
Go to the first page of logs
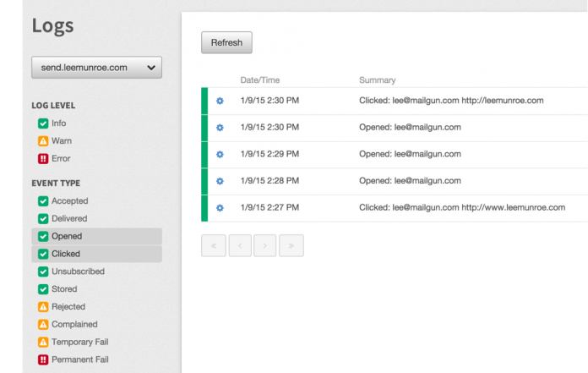(x=213, y=246)
